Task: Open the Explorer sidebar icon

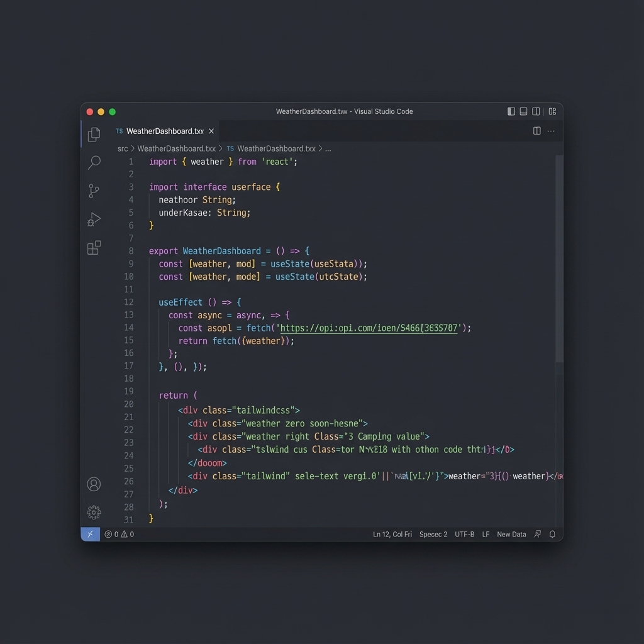Action: tap(94, 134)
